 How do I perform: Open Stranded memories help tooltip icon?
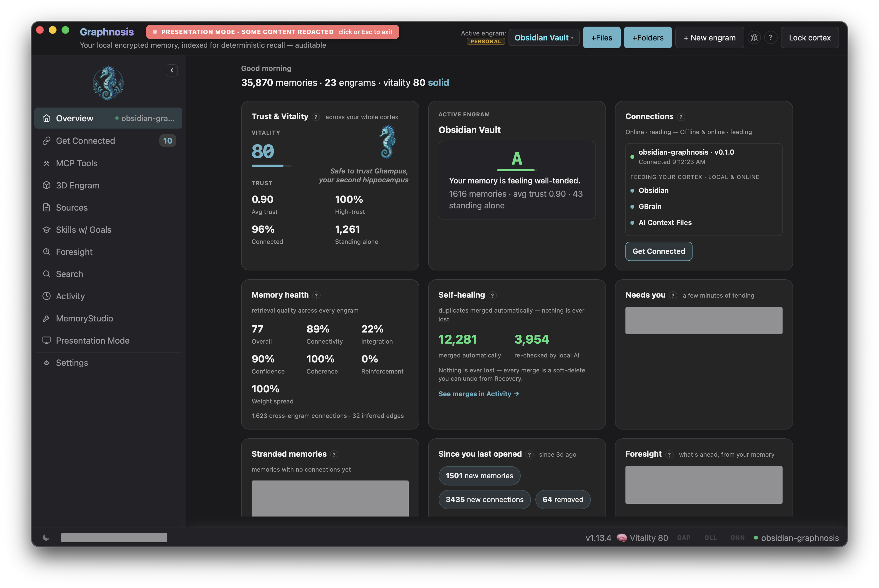tap(334, 454)
